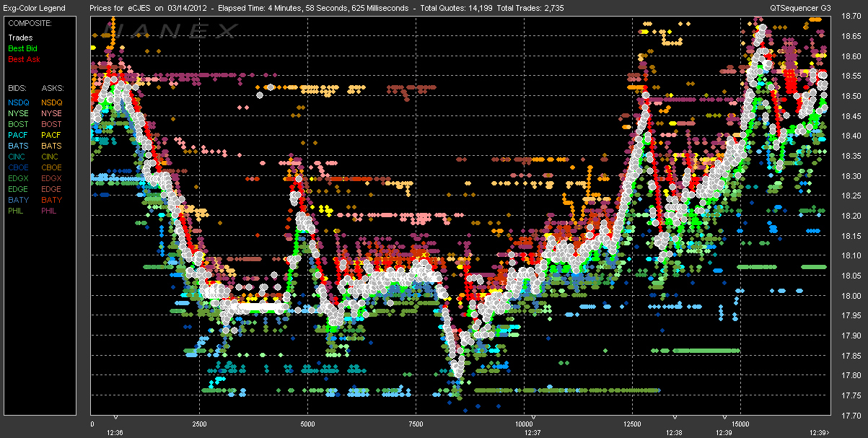The width and height of the screenshot is (868, 438).
Task: Select the CBOE bid legend entry
Action: pyautogui.click(x=19, y=167)
